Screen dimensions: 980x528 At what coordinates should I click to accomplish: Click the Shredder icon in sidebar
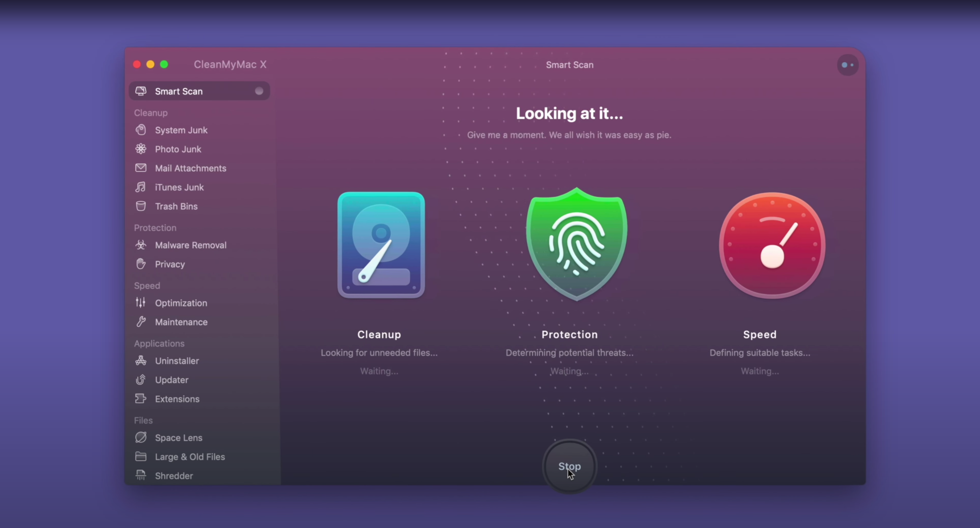click(141, 475)
